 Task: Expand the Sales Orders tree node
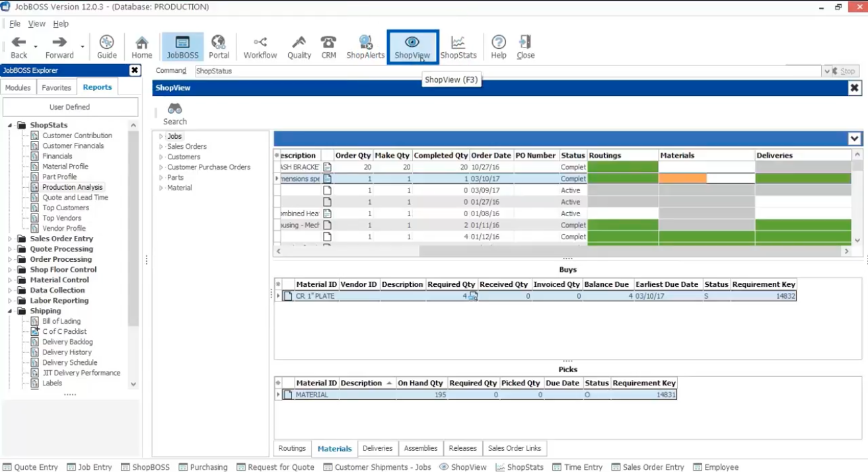(161, 147)
